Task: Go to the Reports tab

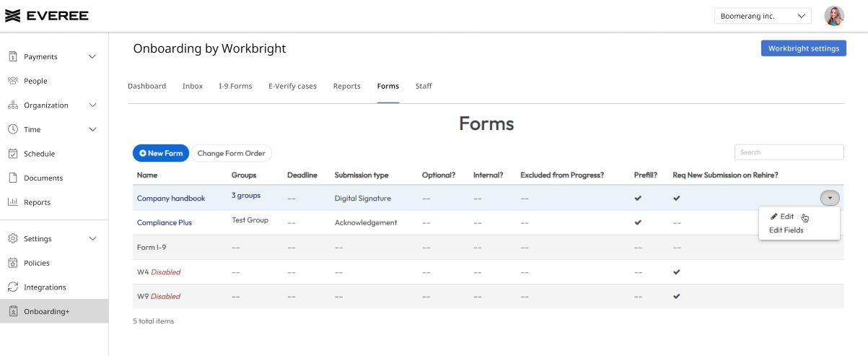Action: click(x=347, y=86)
